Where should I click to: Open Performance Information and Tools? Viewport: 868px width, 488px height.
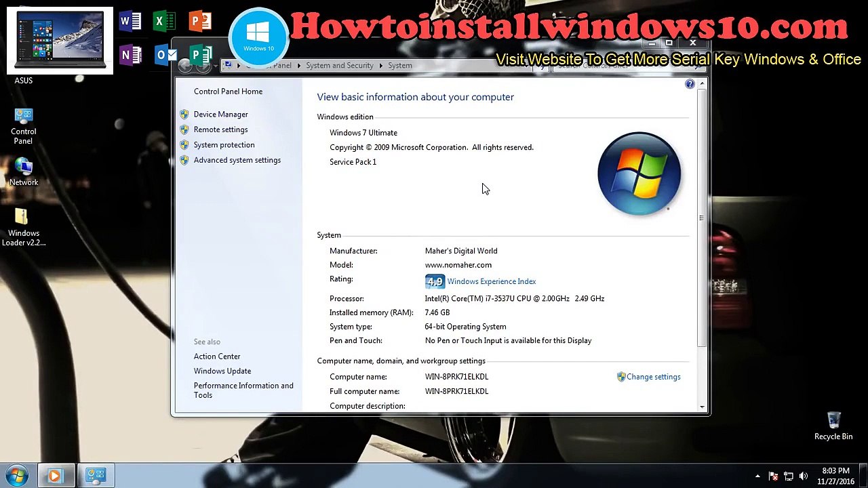pyautogui.click(x=243, y=390)
